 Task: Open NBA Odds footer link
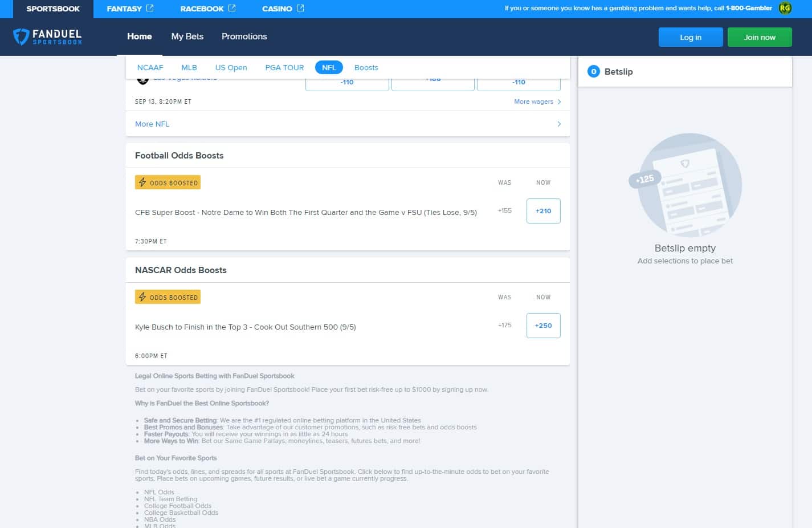160,519
